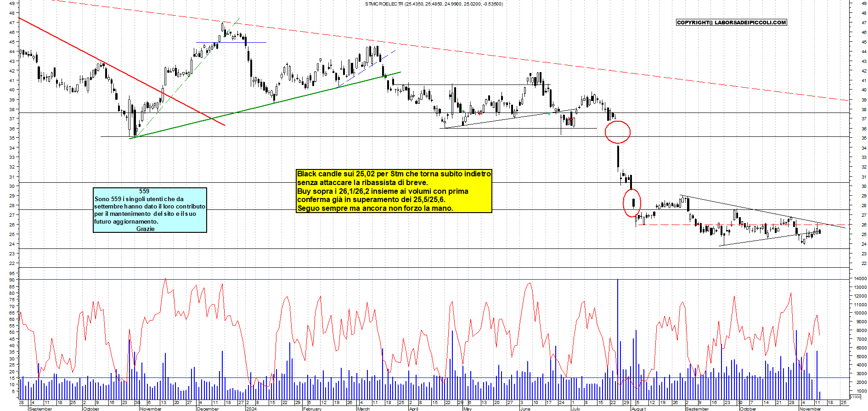
Task: Click the STMICROELECTR chart title with quotes
Action: [x=434, y=4]
